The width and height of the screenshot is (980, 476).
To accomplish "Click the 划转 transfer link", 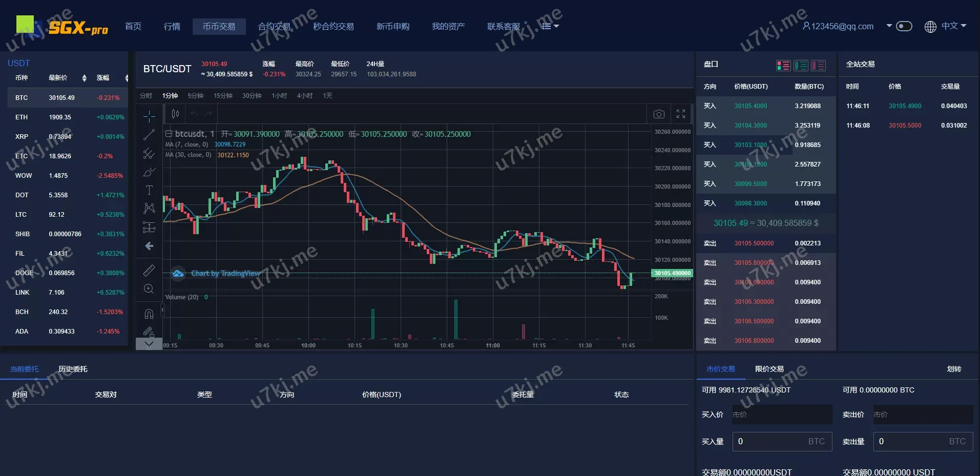I will (x=954, y=369).
